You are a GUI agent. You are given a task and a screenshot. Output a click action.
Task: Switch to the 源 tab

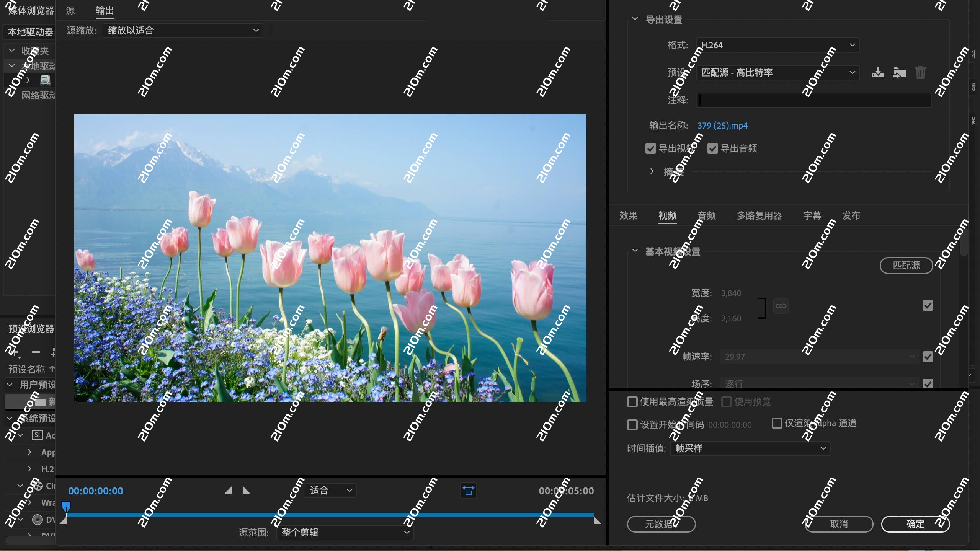(x=70, y=10)
